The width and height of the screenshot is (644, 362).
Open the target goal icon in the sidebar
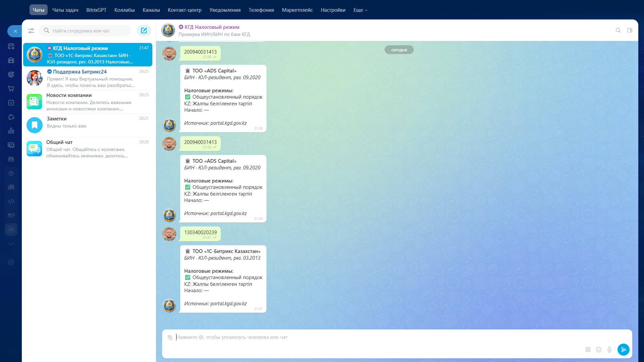[x=11, y=74]
